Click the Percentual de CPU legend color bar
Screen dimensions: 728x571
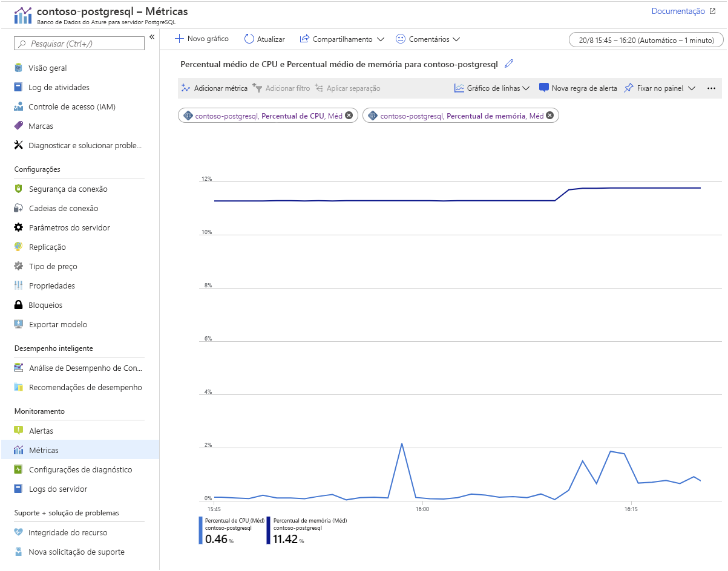pyautogui.click(x=201, y=530)
